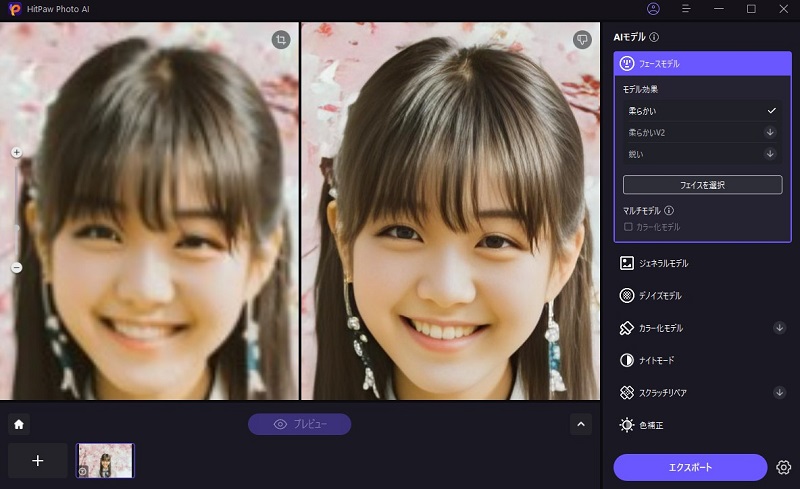Image resolution: width=800 pixels, height=489 pixels.
Task: Select the 柔らかいV2 model effect option
Action: [702, 132]
